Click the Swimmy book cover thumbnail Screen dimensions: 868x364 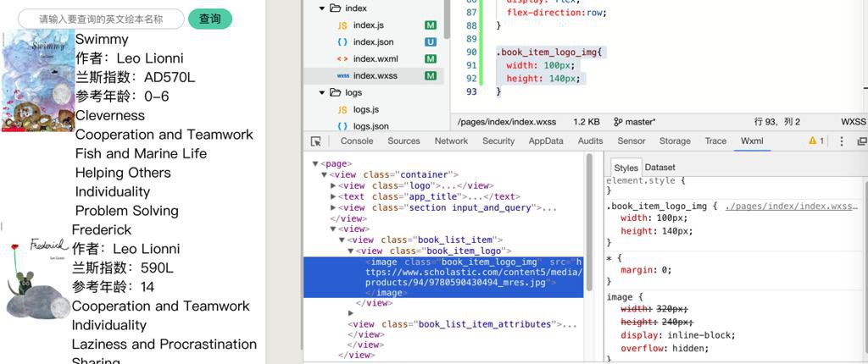tap(37, 80)
